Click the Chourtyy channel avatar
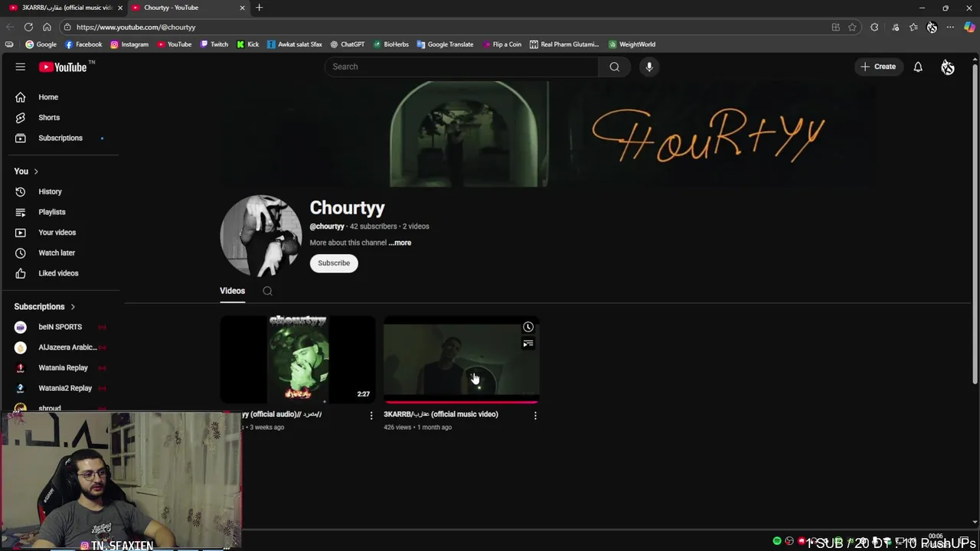 pos(261,236)
